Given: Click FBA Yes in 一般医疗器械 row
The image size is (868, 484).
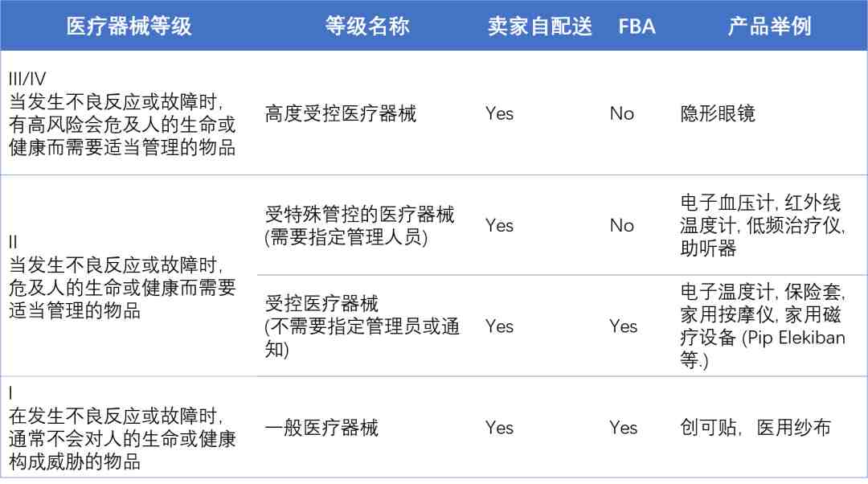Looking at the screenshot, I should pyautogui.click(x=624, y=428).
